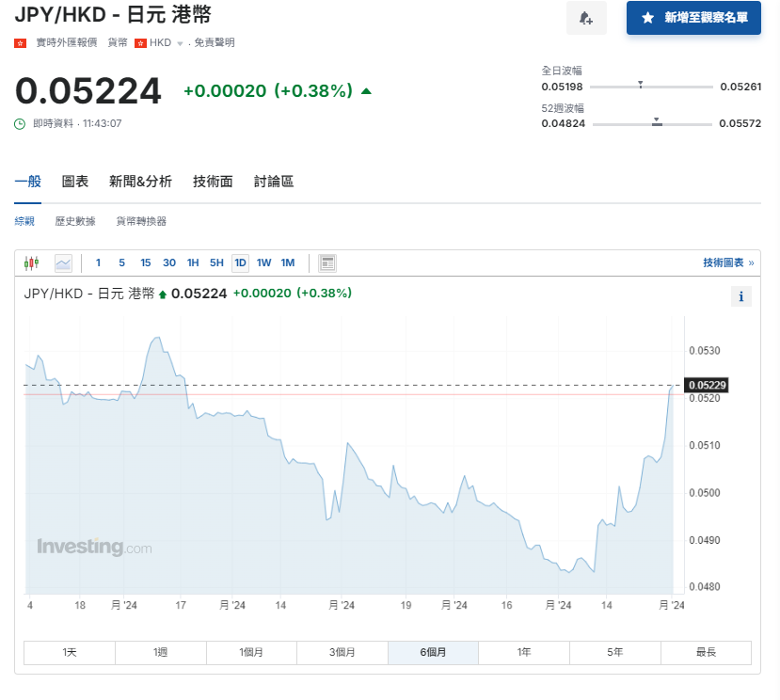The image size is (780, 700).
Task: Open the 技術圖表 link
Action: [x=727, y=263]
